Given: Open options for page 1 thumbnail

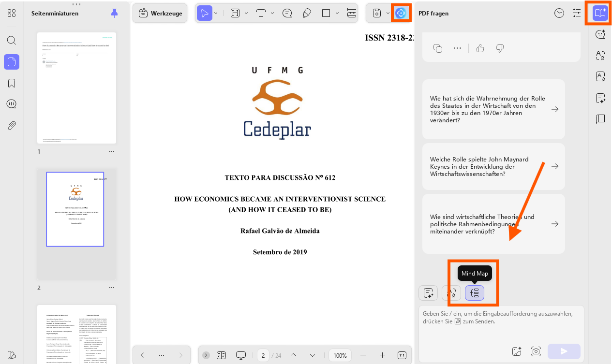Looking at the screenshot, I should pyautogui.click(x=112, y=151).
